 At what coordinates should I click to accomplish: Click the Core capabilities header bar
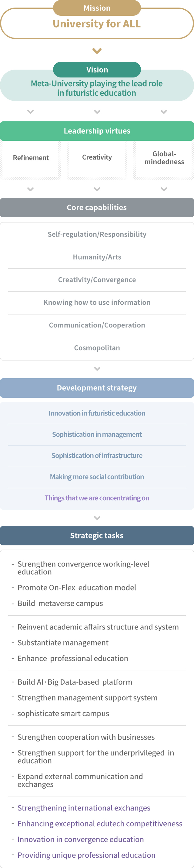(97, 208)
